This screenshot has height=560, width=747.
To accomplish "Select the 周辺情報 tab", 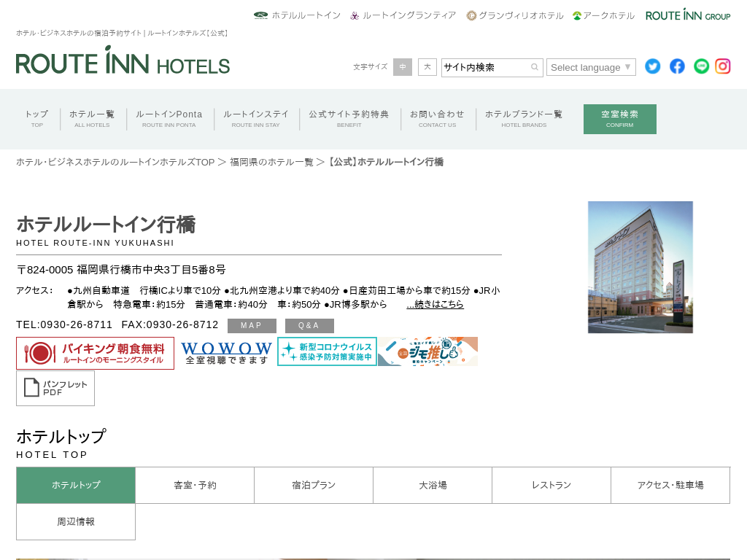I will click(x=76, y=522).
